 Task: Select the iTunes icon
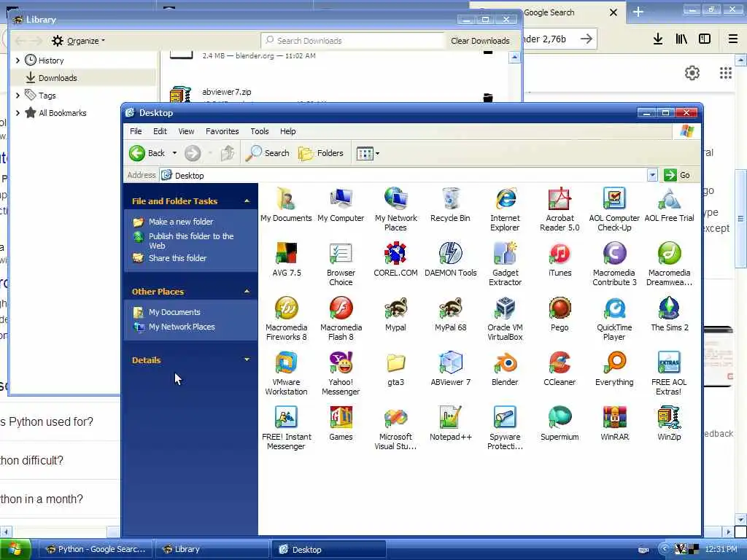pyautogui.click(x=560, y=260)
